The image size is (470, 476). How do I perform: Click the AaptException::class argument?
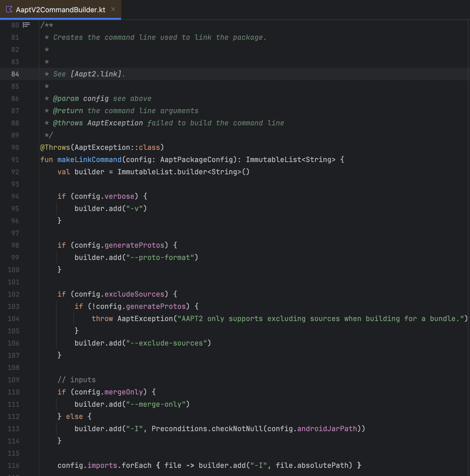coord(117,147)
